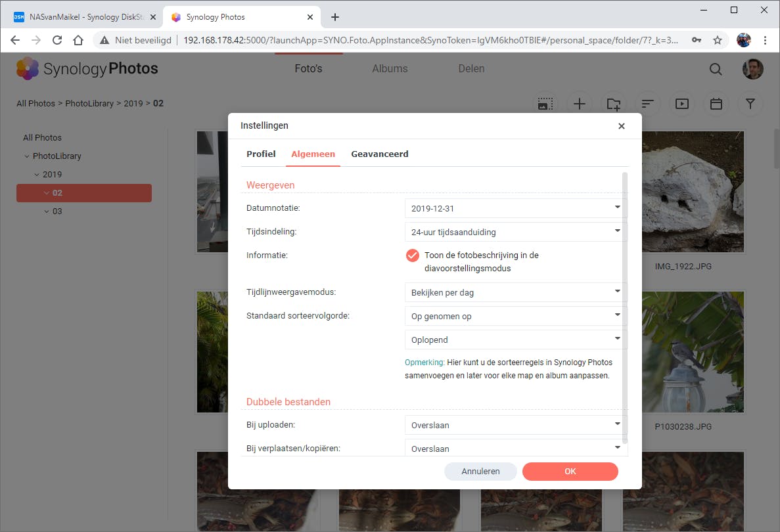Screen dimensions: 780x532
Task: Confirm settings with OK button
Action: (570, 472)
